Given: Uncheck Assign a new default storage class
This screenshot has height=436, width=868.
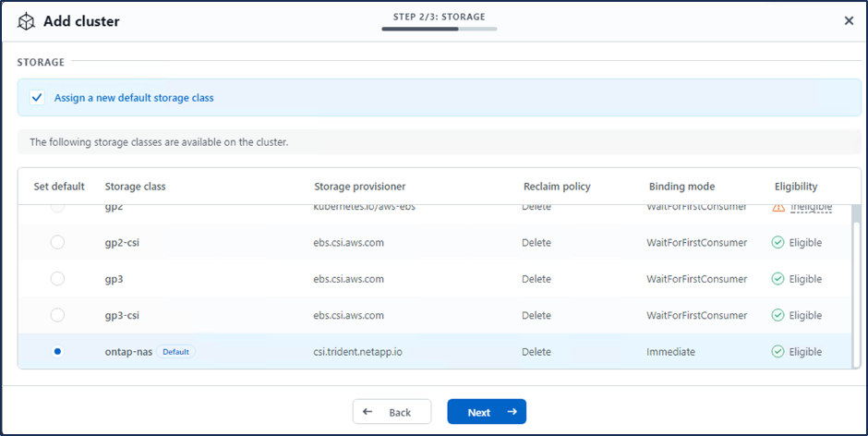Looking at the screenshot, I should (x=38, y=97).
